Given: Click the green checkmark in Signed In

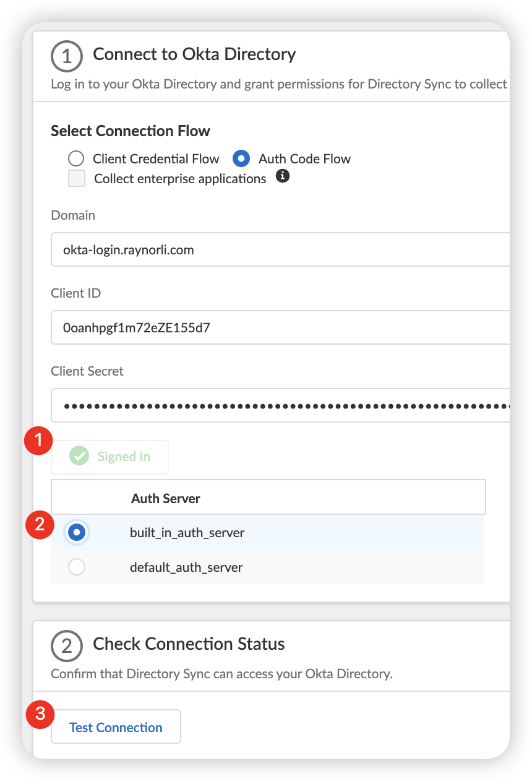Looking at the screenshot, I should coord(79,457).
